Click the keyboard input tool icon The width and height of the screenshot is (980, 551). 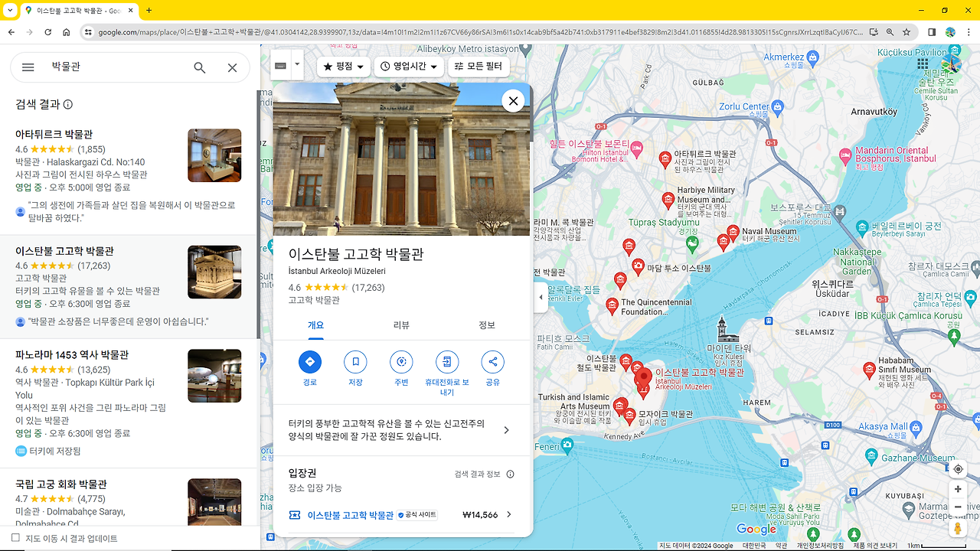click(280, 66)
